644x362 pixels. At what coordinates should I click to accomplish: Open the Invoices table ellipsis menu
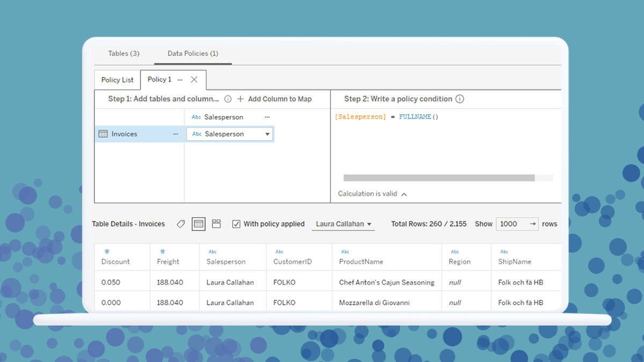[175, 134]
